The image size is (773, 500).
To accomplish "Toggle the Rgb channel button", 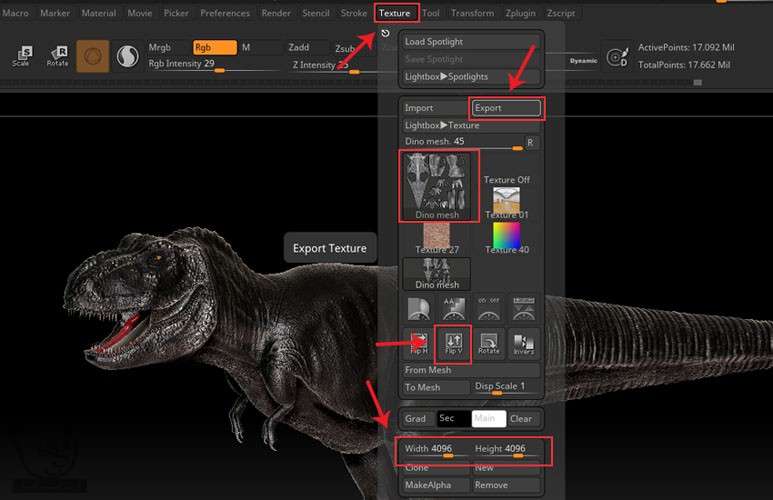I will [x=214, y=47].
